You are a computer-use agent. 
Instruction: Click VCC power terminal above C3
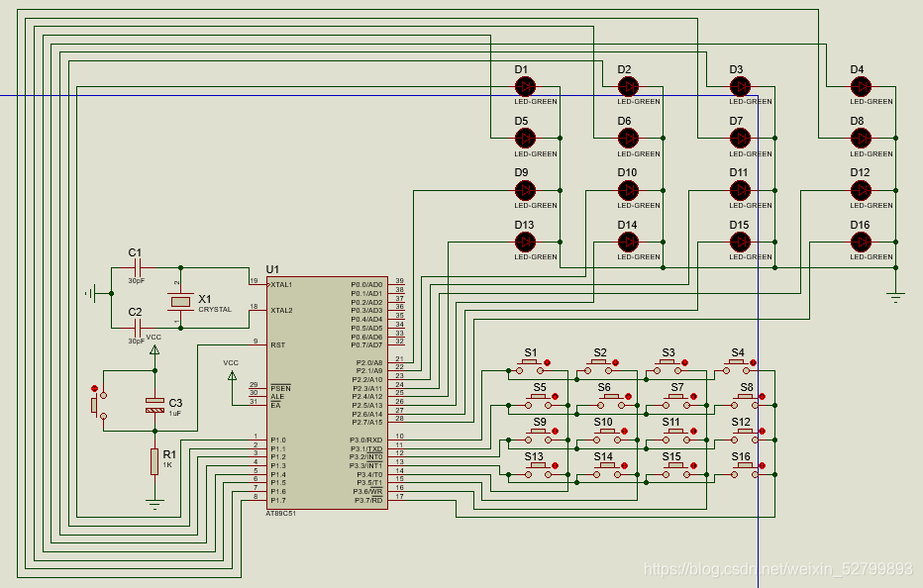(154, 349)
